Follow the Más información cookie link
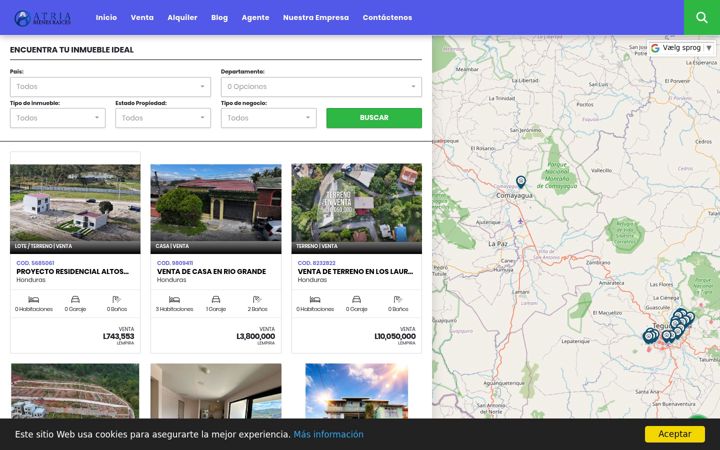This screenshot has height=450, width=720. 328,434
